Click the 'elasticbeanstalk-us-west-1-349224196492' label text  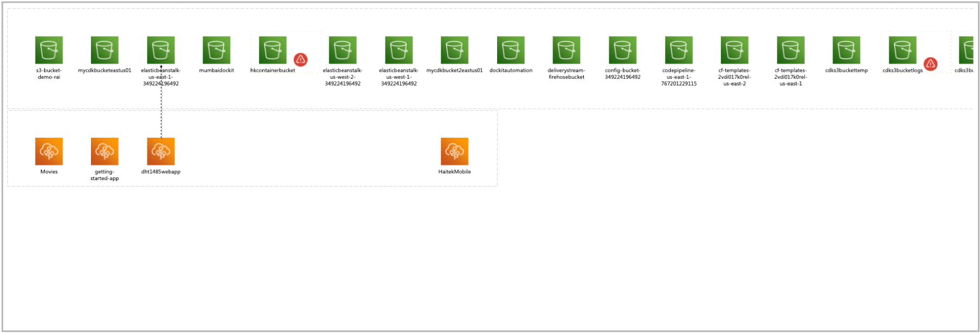point(399,77)
